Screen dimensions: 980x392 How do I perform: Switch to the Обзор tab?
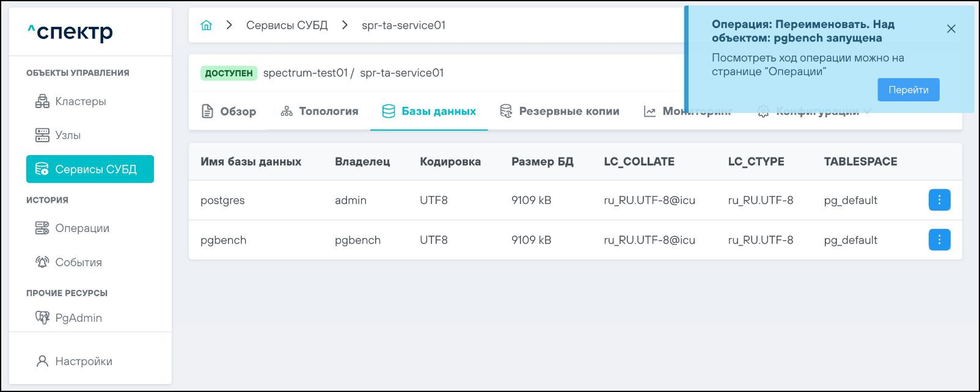229,111
